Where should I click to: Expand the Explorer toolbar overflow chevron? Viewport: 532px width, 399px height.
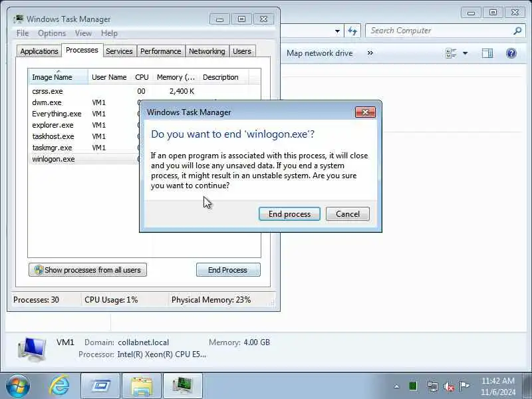[x=370, y=53]
